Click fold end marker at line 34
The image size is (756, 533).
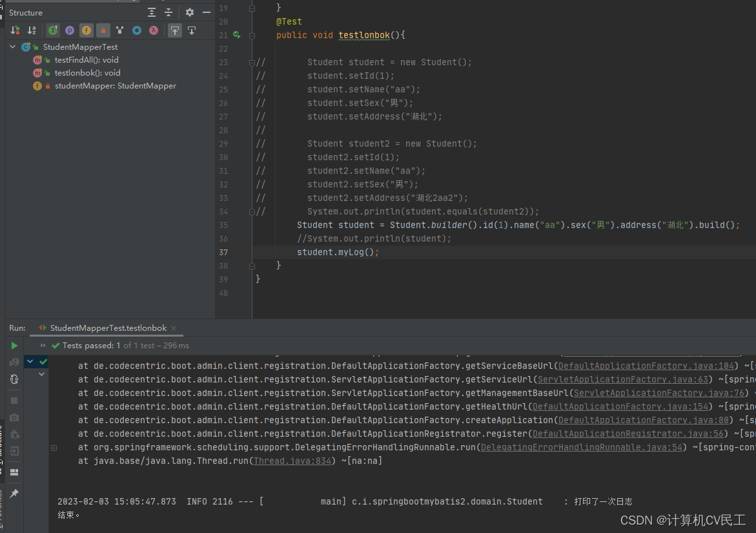(252, 211)
